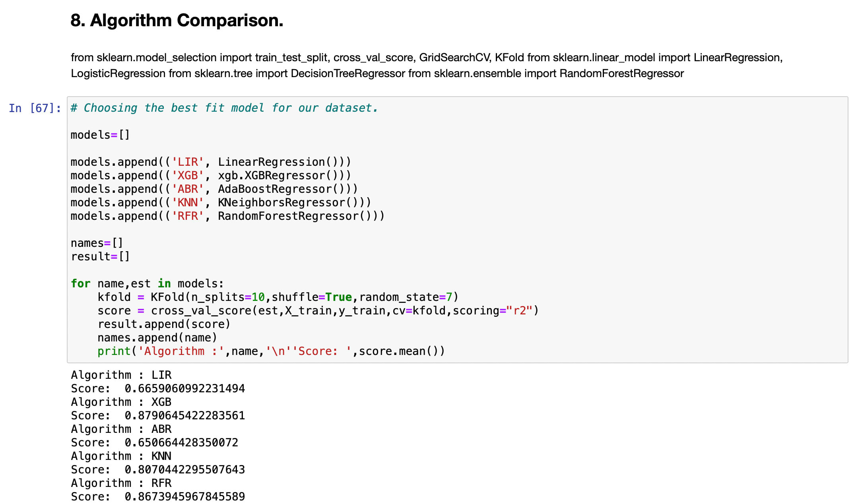The width and height of the screenshot is (858, 504).
Task: Click the AdaBoostRegressor() append line
Action: [214, 189]
